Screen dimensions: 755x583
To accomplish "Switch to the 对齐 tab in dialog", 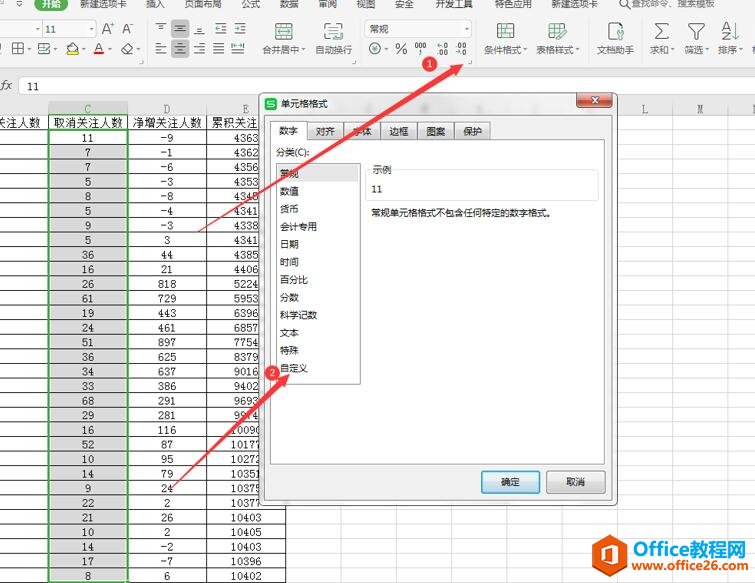I will [324, 131].
